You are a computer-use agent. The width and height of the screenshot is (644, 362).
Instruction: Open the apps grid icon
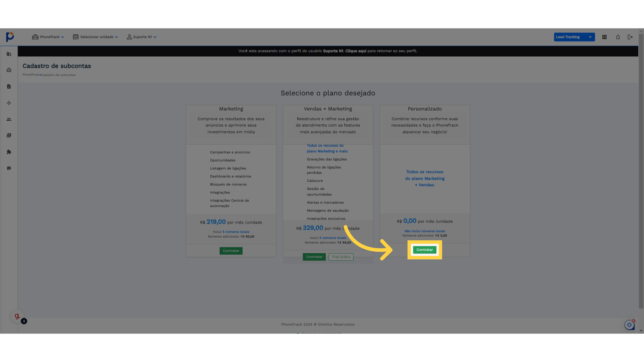click(604, 37)
